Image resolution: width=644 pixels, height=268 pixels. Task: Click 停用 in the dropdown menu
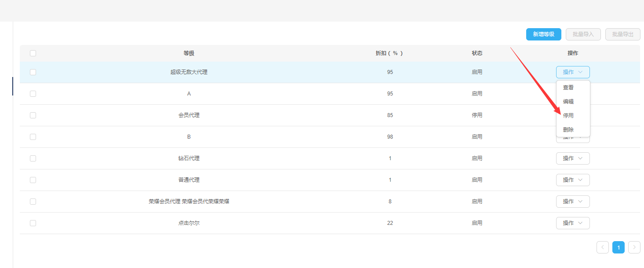[568, 116]
